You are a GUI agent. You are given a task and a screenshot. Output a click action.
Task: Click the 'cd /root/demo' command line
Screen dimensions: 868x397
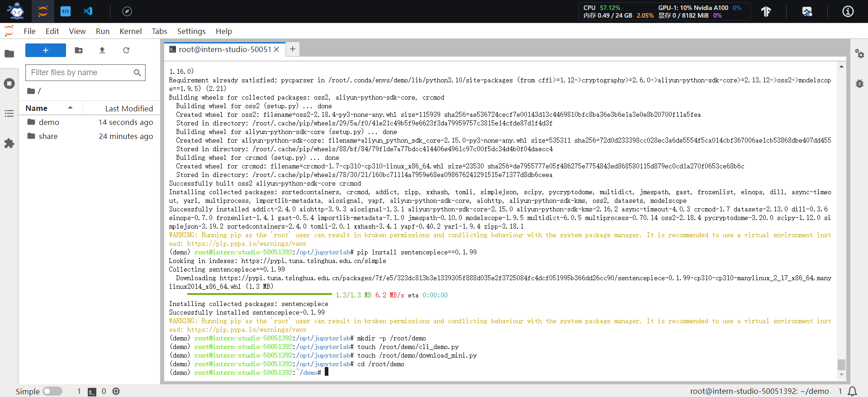pos(287,364)
